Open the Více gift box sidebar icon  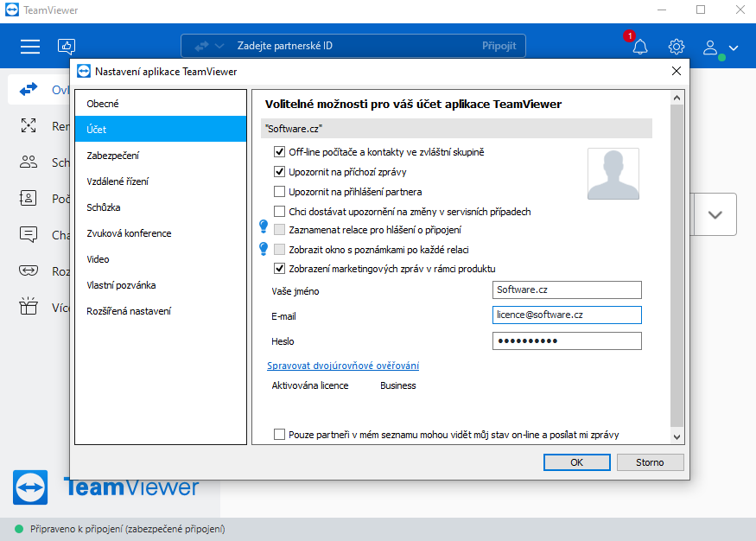(29, 305)
